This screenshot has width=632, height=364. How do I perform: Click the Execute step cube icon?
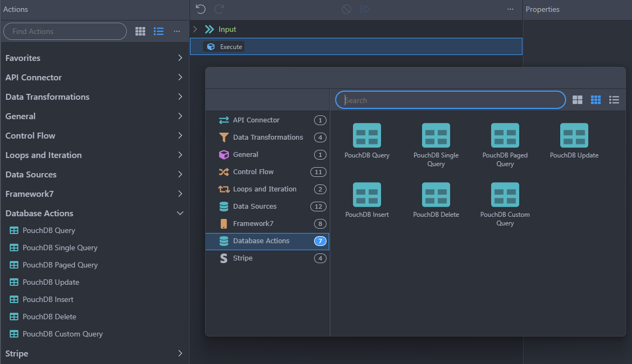click(x=211, y=47)
